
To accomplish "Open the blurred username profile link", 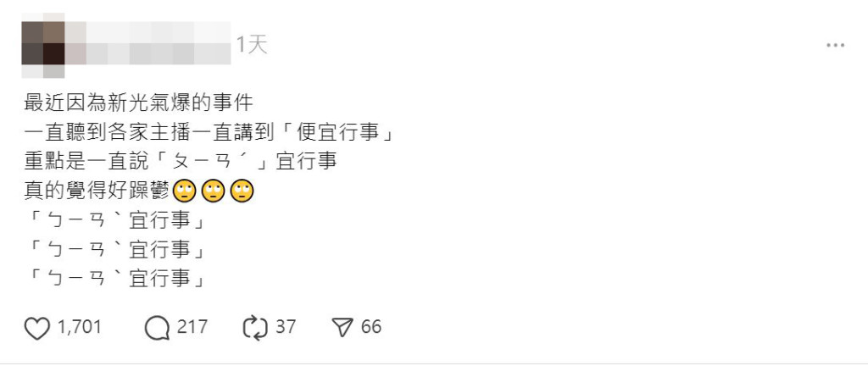I will tap(147, 43).
